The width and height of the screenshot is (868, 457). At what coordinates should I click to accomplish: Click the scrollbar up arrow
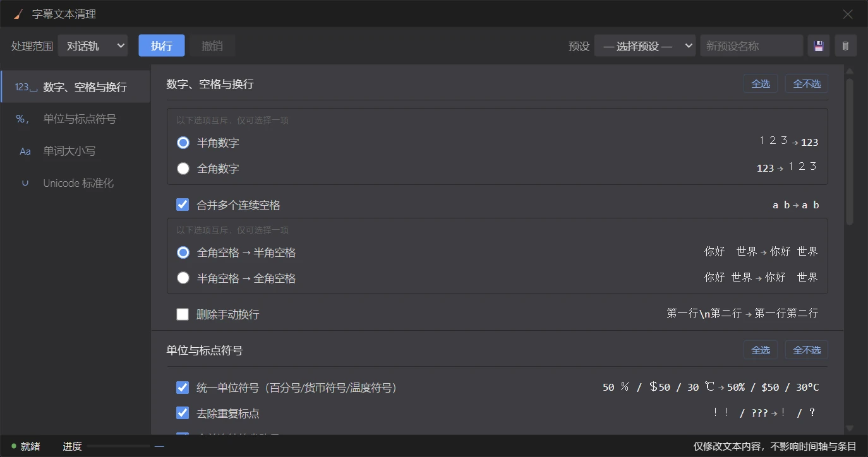(850, 71)
